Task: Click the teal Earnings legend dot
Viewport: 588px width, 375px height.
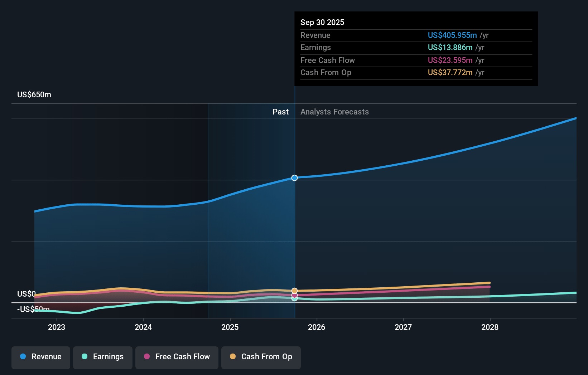Action: pos(85,357)
